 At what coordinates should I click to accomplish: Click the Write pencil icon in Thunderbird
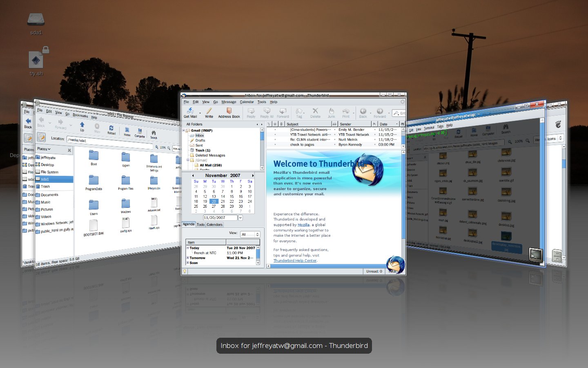[x=209, y=111]
